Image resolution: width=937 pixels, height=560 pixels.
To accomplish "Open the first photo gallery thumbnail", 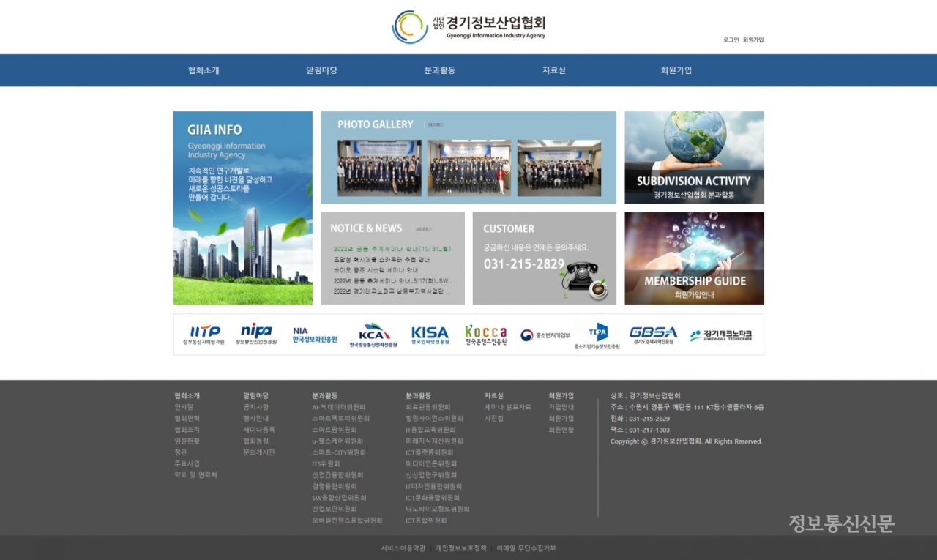I will (379, 168).
